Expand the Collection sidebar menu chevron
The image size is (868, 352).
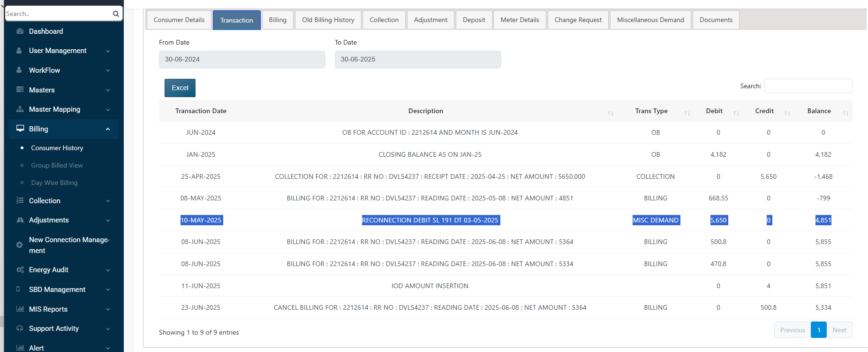tap(108, 201)
